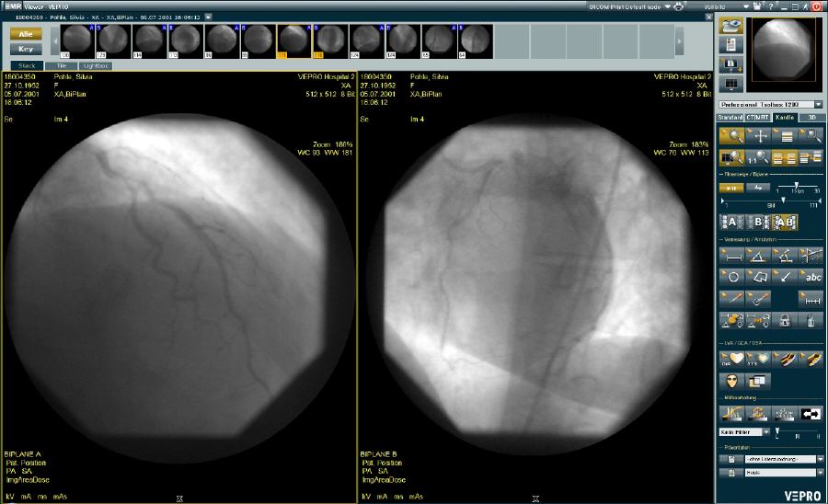Click the second histogram adjustment icon
Screen dimensions: 828x504
(758, 413)
